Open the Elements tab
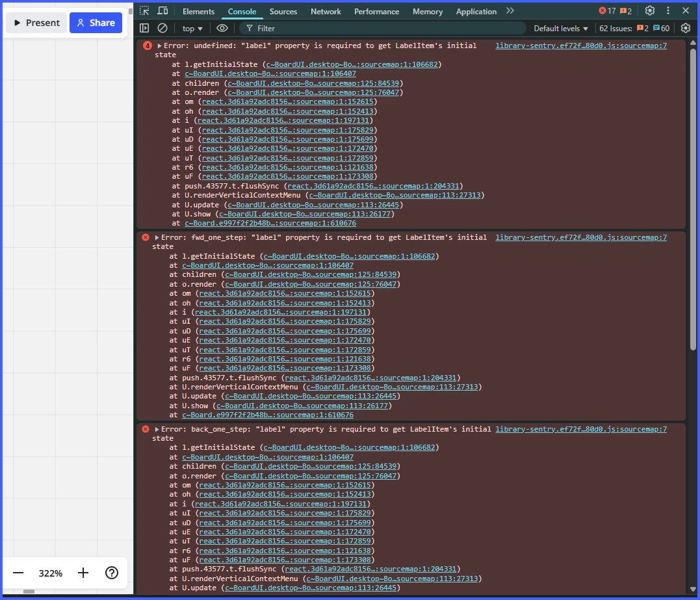Image resolution: width=700 pixels, height=600 pixels. 198,12
